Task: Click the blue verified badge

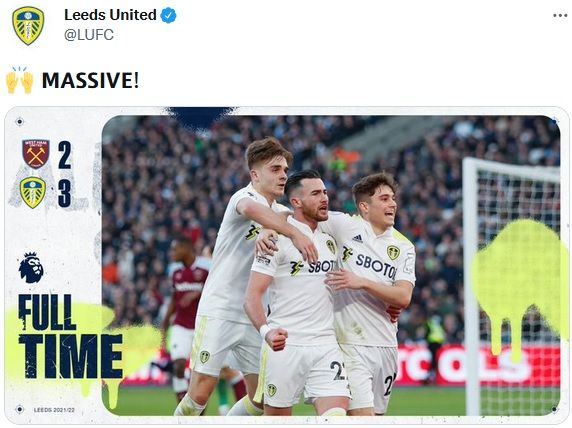Action: [168, 15]
